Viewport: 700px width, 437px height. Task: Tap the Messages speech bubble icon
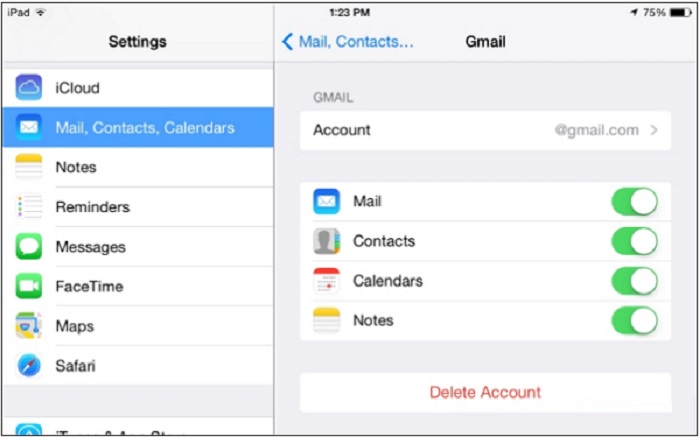click(x=29, y=246)
